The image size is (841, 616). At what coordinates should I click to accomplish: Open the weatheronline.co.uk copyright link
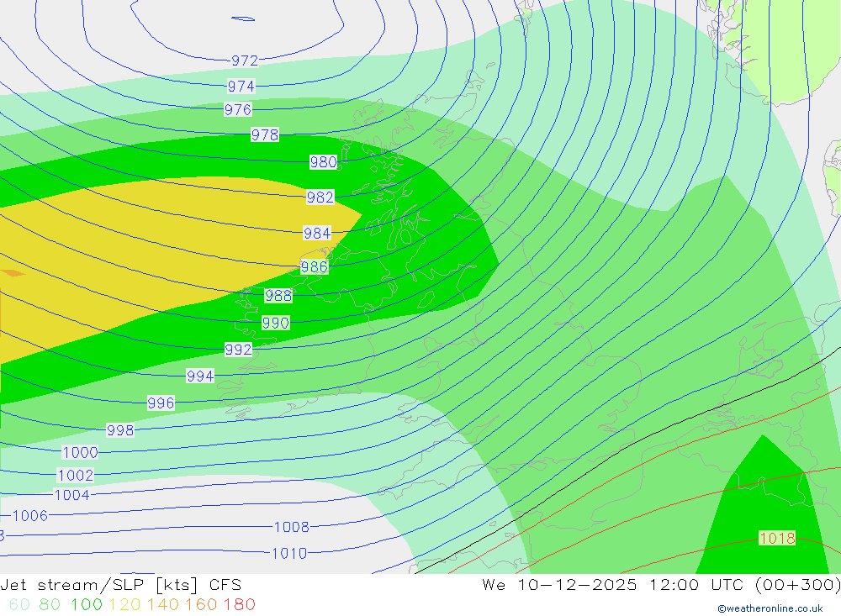click(x=770, y=608)
